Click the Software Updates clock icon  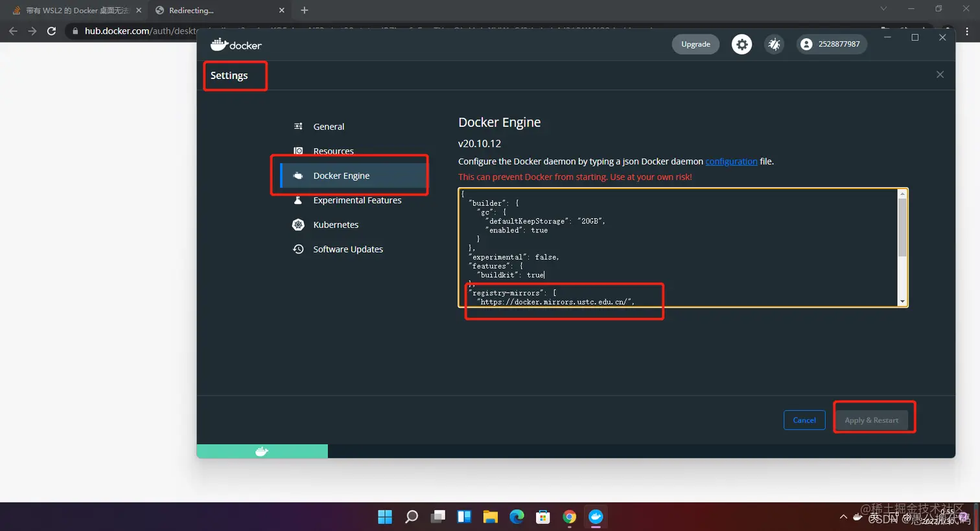click(298, 249)
